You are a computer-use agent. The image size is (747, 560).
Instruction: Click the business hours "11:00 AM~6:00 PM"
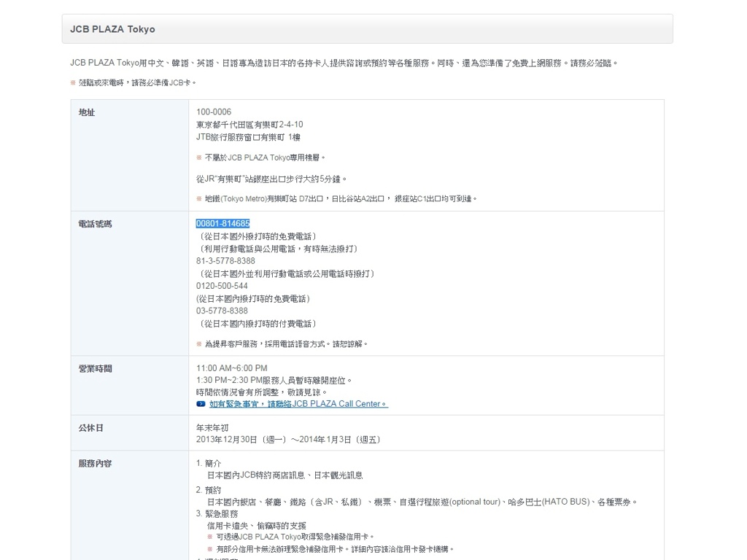pos(231,368)
